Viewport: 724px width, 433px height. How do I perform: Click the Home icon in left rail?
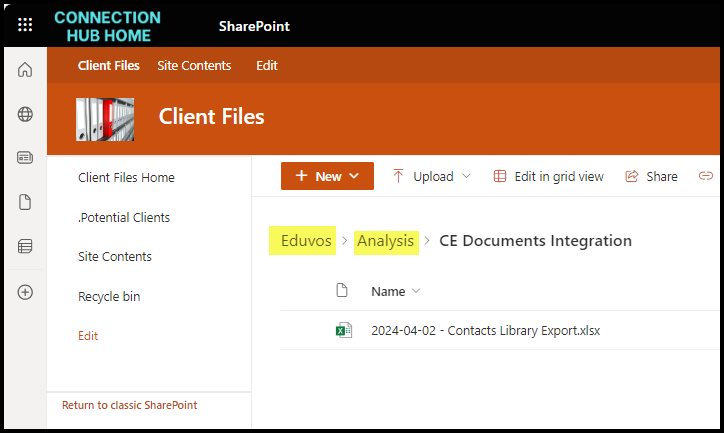(25, 70)
